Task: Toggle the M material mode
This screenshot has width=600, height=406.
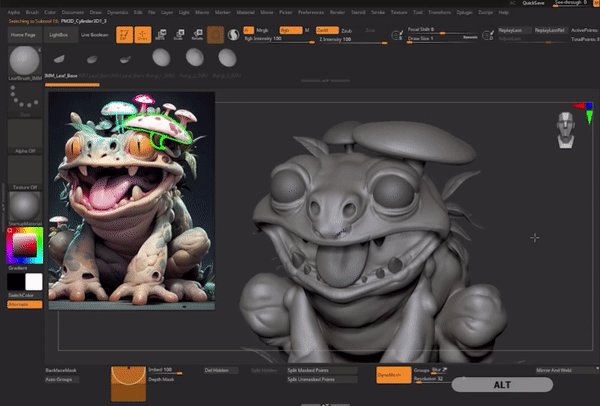Action: (307, 30)
